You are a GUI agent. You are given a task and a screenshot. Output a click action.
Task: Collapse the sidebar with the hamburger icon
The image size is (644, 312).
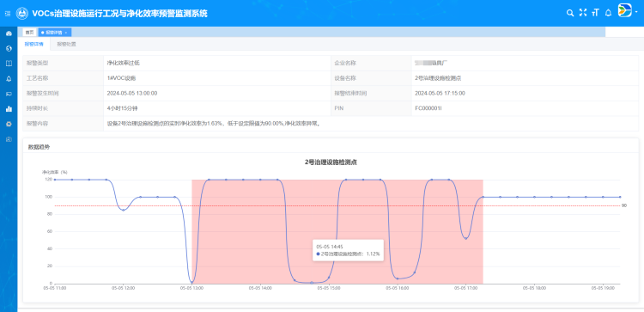8,14
